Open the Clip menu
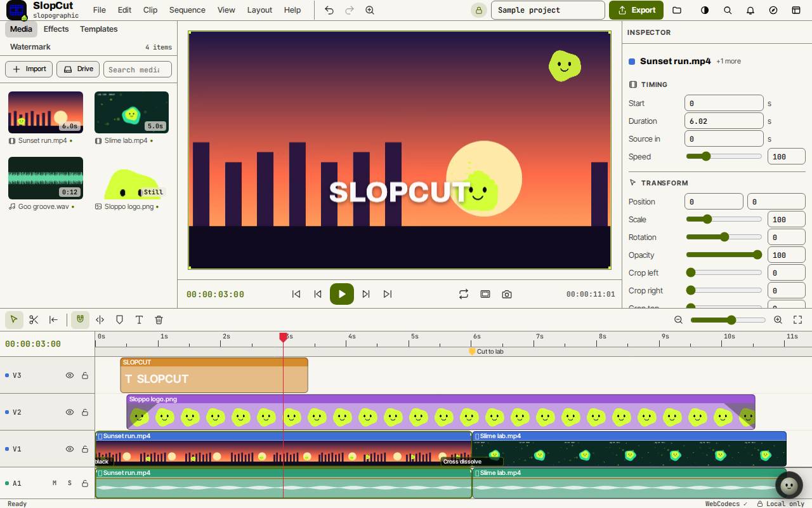Screen dimensions: 812x508 click(x=150, y=10)
